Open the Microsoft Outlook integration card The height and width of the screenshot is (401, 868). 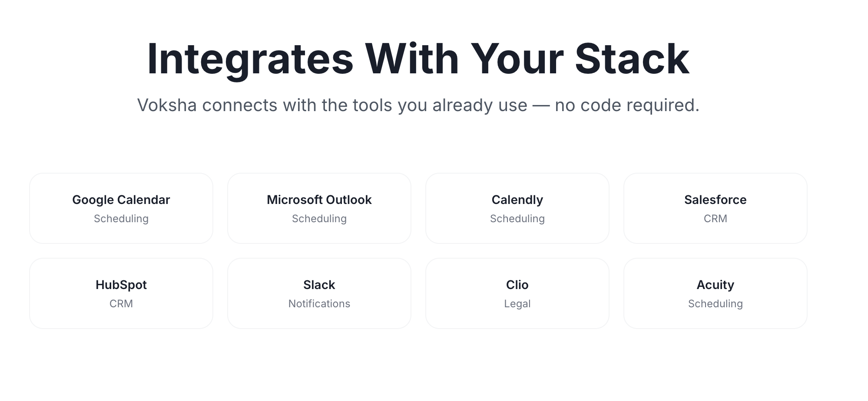coord(319,208)
